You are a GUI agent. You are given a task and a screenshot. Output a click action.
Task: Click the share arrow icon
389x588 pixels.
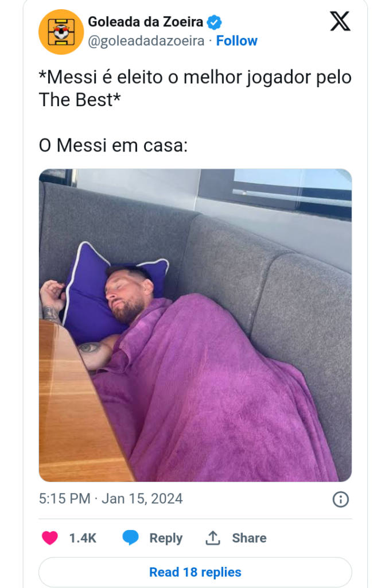click(x=213, y=537)
